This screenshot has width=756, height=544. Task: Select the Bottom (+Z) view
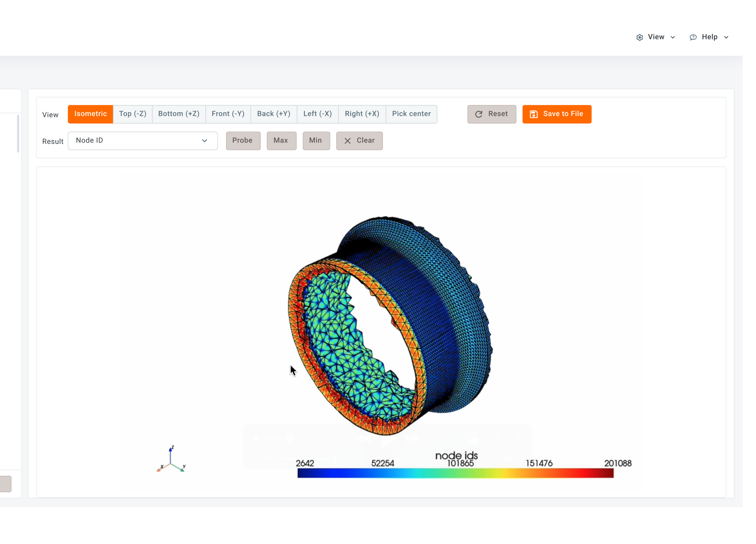179,114
